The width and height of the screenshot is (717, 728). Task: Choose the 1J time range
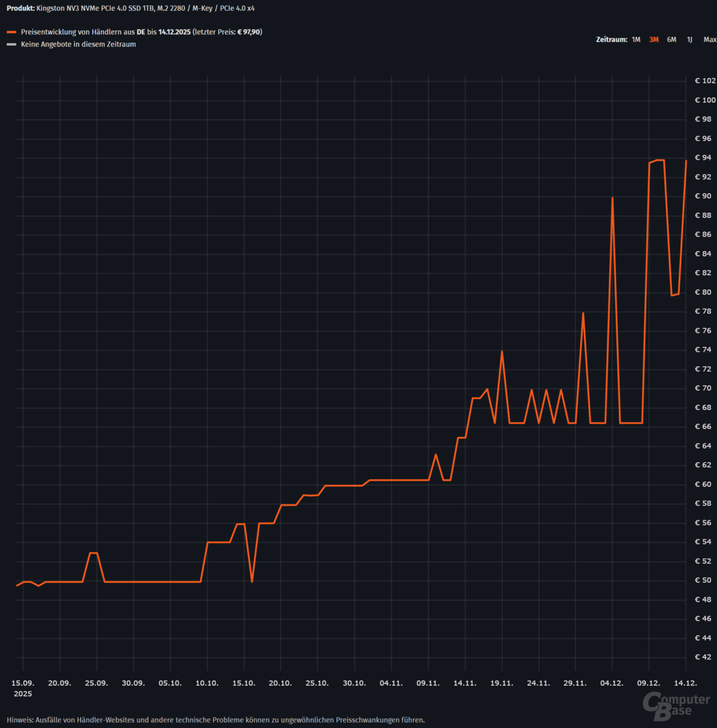tap(689, 40)
